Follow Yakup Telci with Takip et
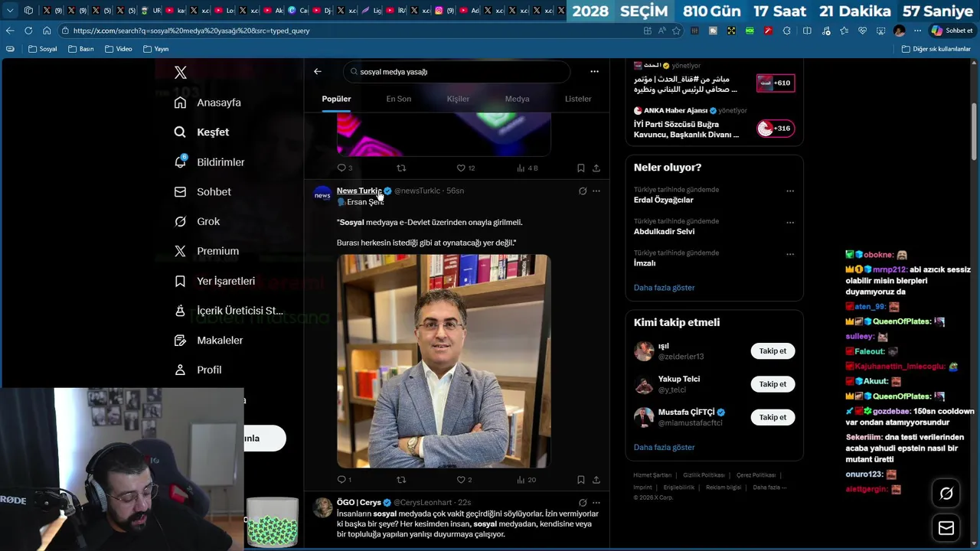The image size is (980, 551). (773, 384)
